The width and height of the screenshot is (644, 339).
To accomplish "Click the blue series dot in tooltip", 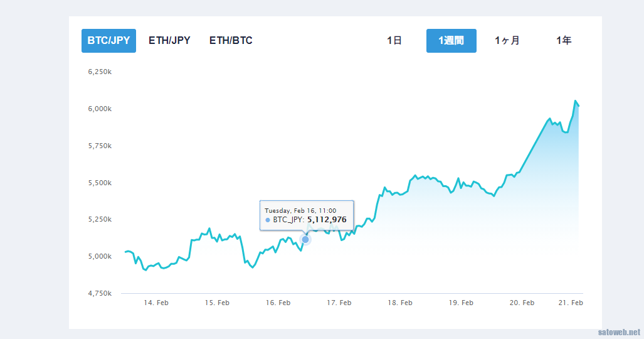I will tap(268, 220).
